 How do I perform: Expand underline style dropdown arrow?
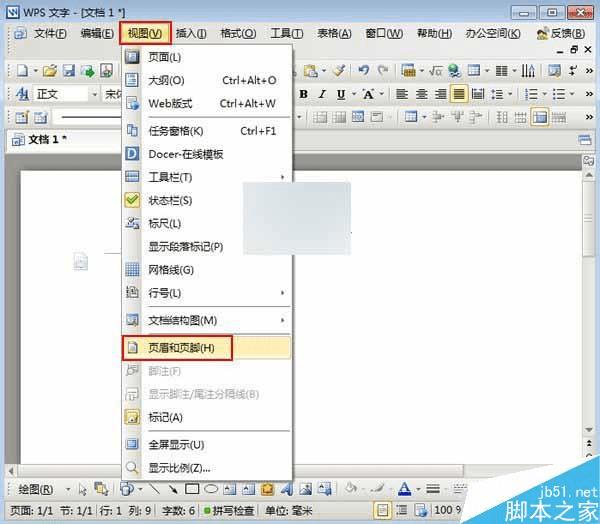(x=354, y=94)
